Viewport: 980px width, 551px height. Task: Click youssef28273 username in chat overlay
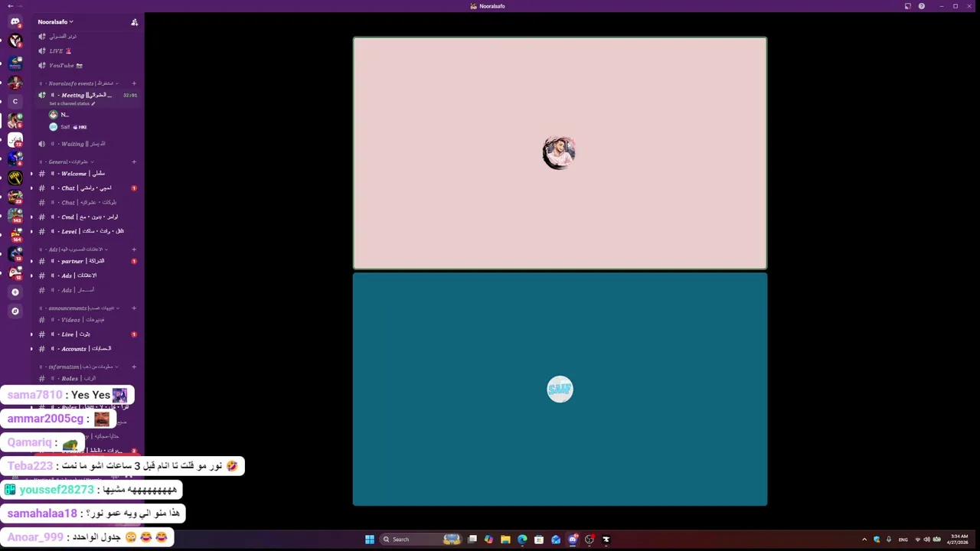coord(57,490)
